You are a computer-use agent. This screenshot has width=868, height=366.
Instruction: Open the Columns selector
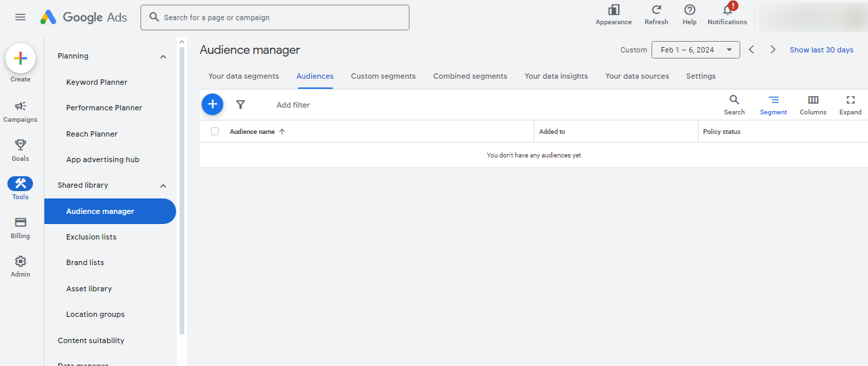pyautogui.click(x=813, y=100)
